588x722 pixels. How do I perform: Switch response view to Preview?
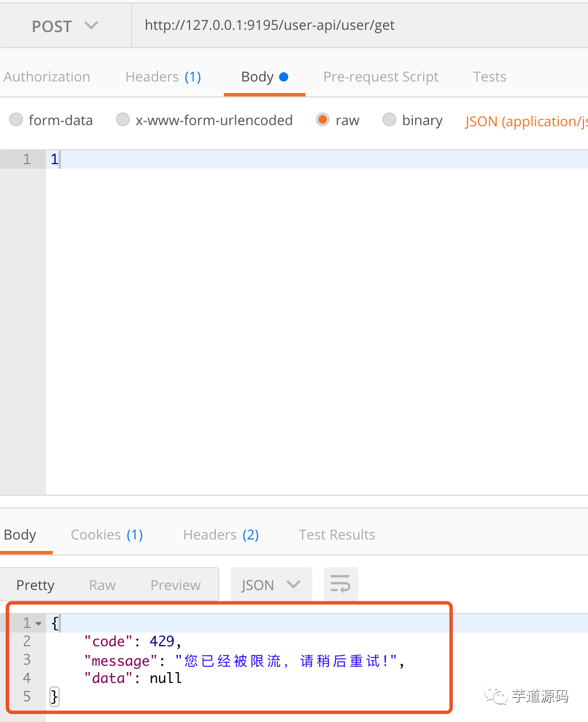click(175, 585)
